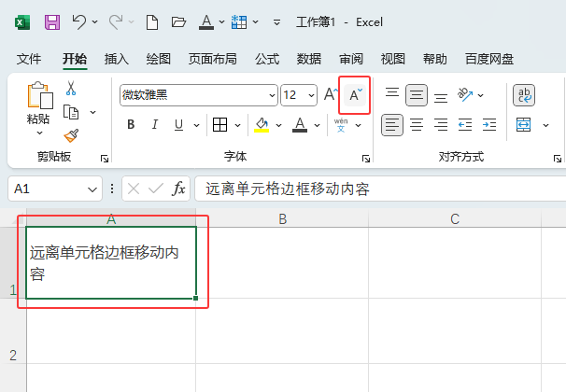Click the Save icon in quick access toolbar

(x=52, y=22)
